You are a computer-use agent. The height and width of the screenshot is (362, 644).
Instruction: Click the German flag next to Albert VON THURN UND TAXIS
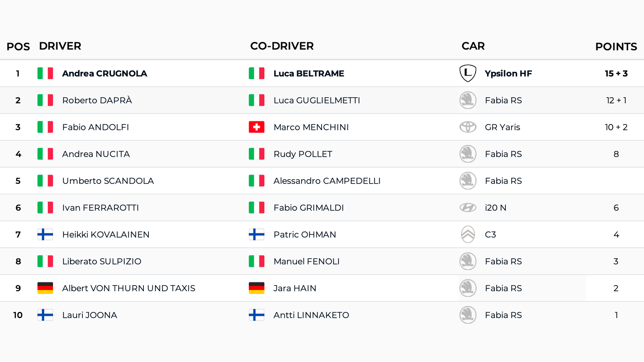[45, 288]
